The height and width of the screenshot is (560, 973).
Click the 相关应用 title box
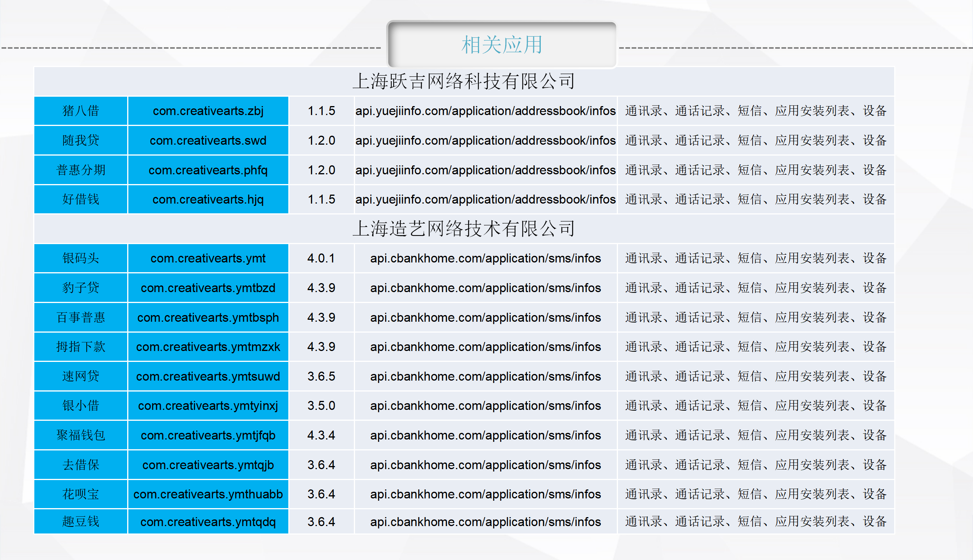pyautogui.click(x=501, y=44)
